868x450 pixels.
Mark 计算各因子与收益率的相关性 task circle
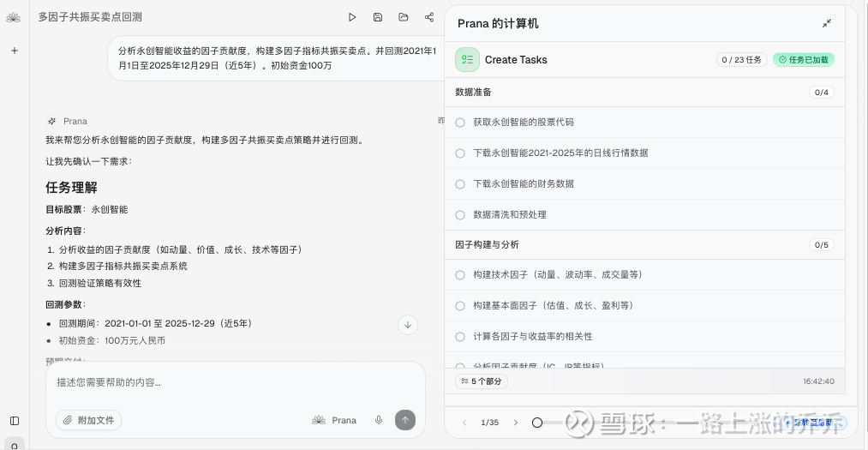coord(460,337)
